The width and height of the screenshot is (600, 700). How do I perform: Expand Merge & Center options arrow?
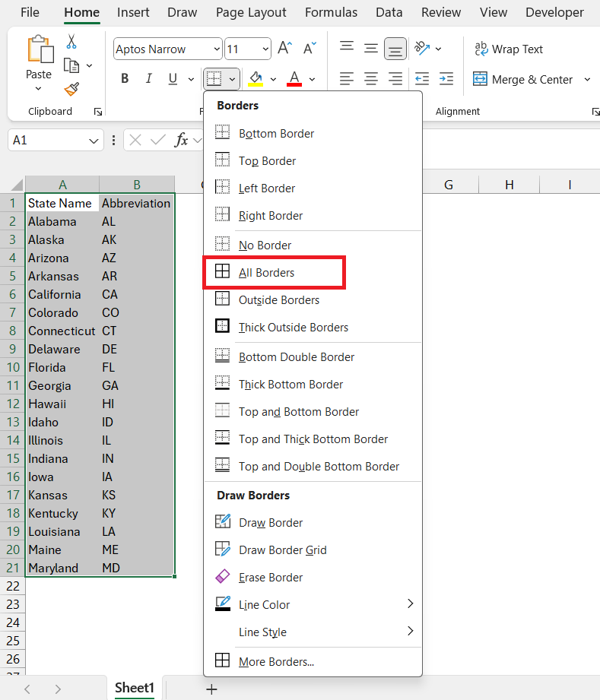tap(588, 80)
